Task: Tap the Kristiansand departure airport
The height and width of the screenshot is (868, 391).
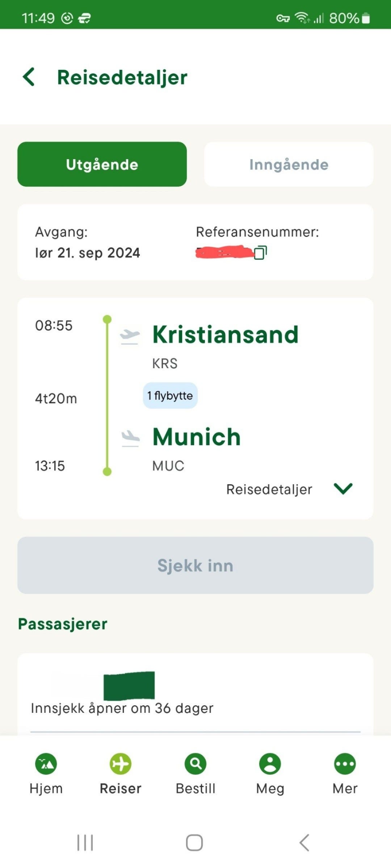Action: (225, 335)
